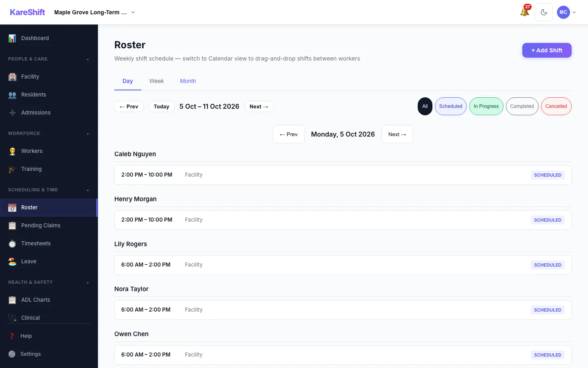Open the Pending Claims clipboard icon

coord(12,225)
